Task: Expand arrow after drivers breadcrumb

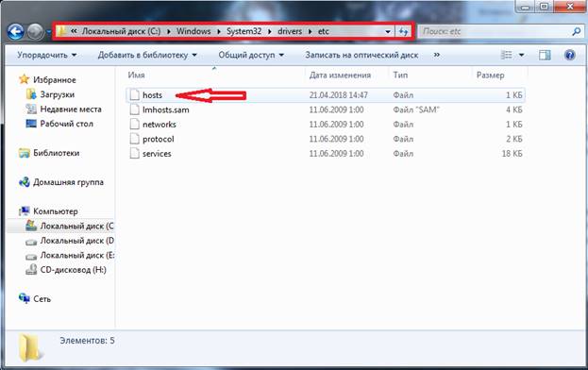Action: pos(311,31)
